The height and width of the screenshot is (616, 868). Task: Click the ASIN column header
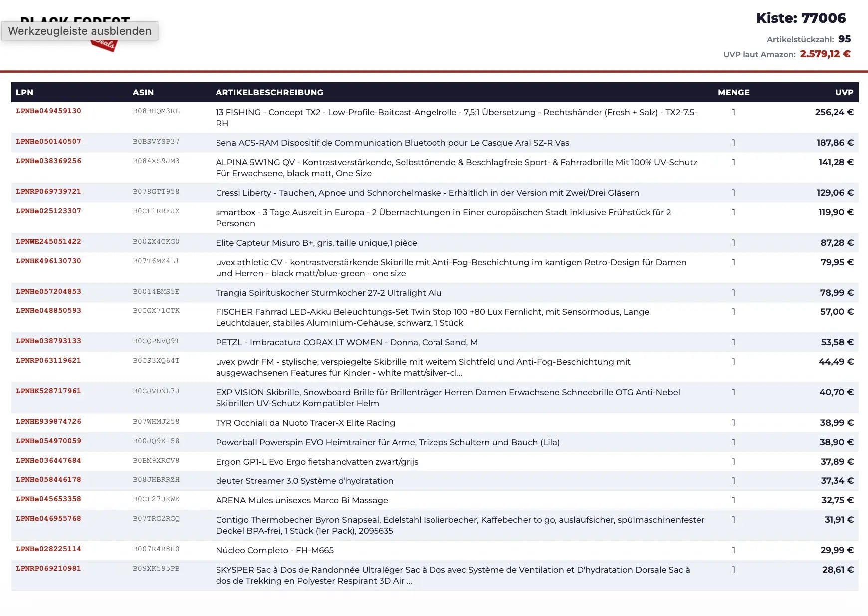[143, 92]
